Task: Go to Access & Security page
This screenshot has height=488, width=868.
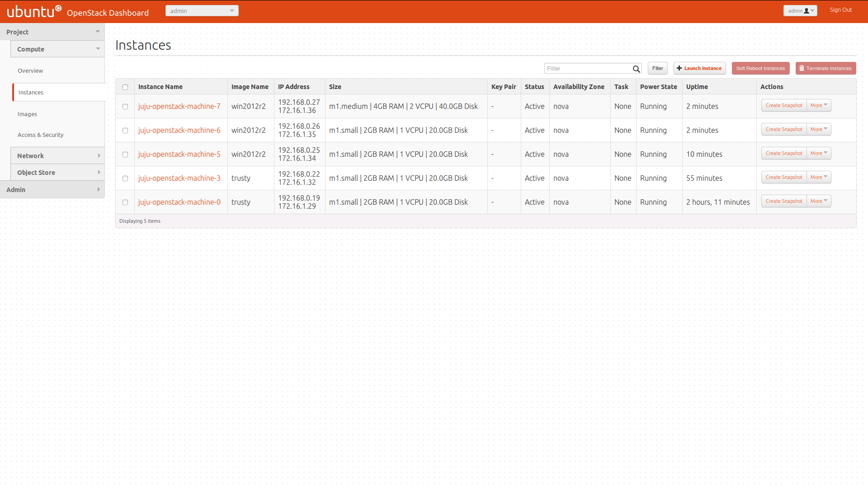Action: click(x=40, y=135)
